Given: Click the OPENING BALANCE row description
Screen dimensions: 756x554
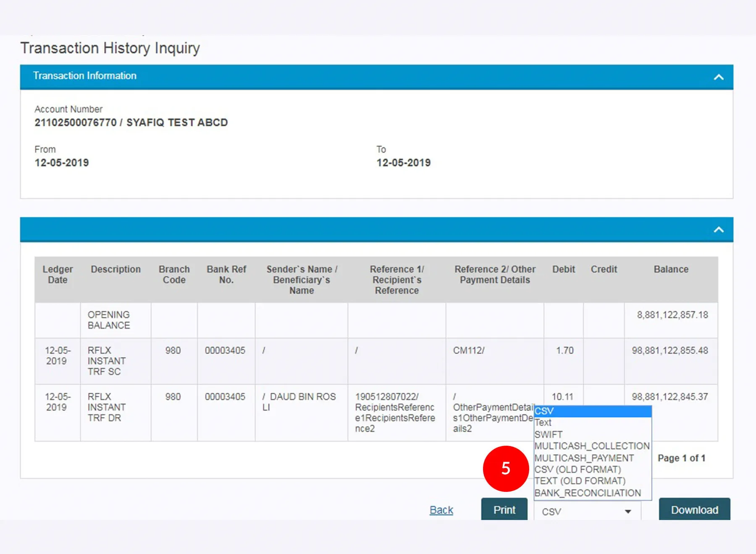Looking at the screenshot, I should [109, 320].
